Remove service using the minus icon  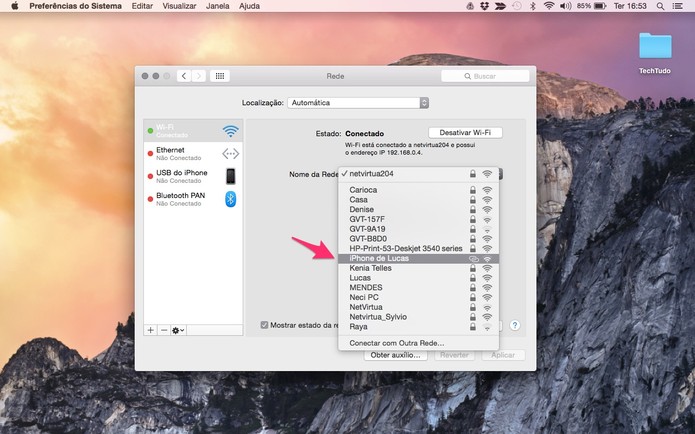[164, 330]
